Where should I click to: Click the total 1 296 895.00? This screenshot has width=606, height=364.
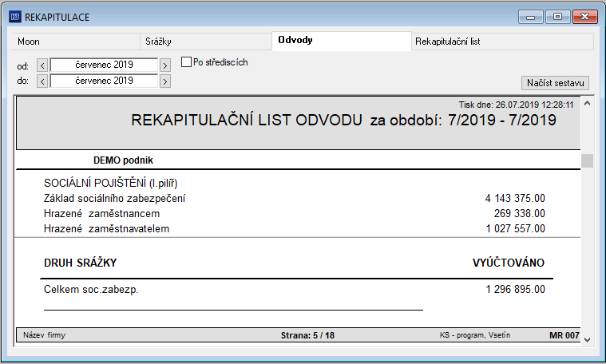(515, 289)
